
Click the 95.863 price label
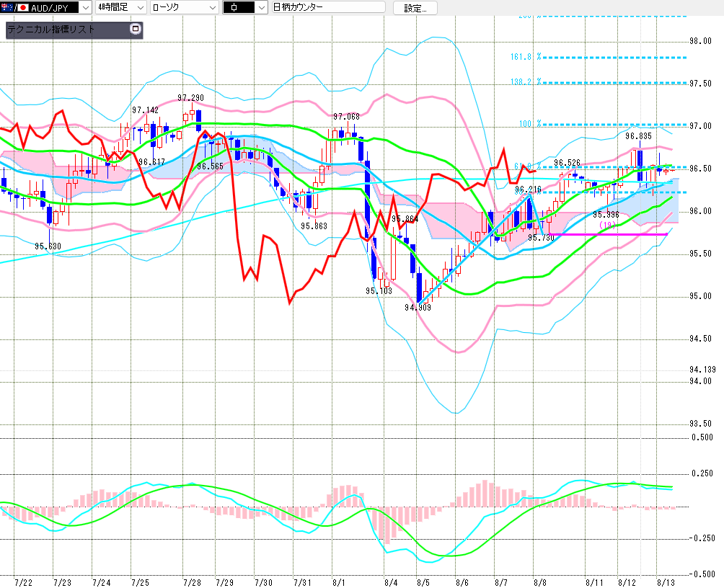click(x=314, y=226)
